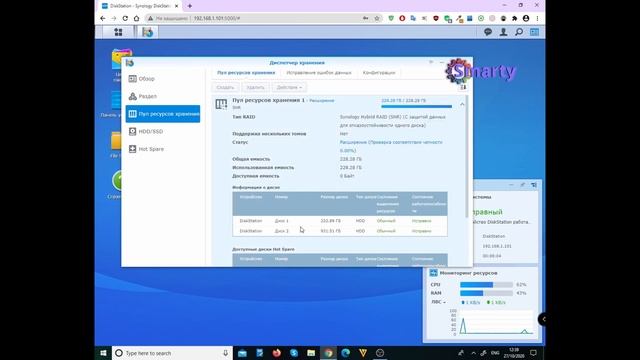The image size is (640, 360).
Task: Collapse Пул ресурсов хранения 1 details chevron
Action: pyautogui.click(x=462, y=104)
